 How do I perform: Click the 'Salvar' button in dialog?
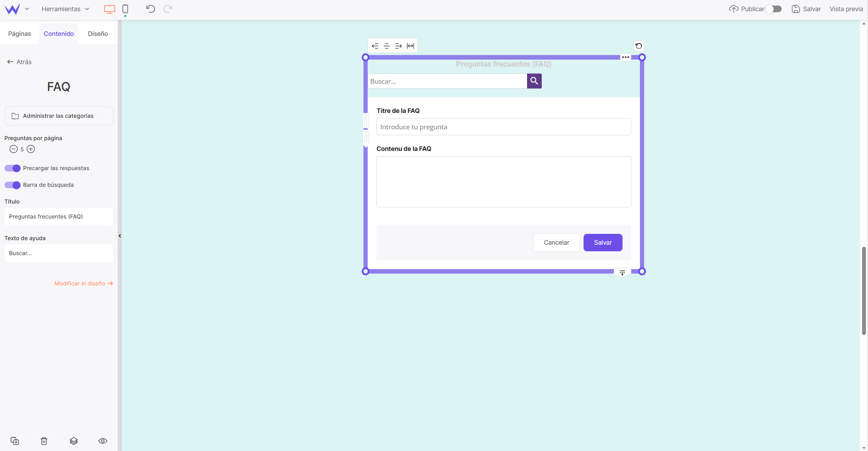coord(603,243)
